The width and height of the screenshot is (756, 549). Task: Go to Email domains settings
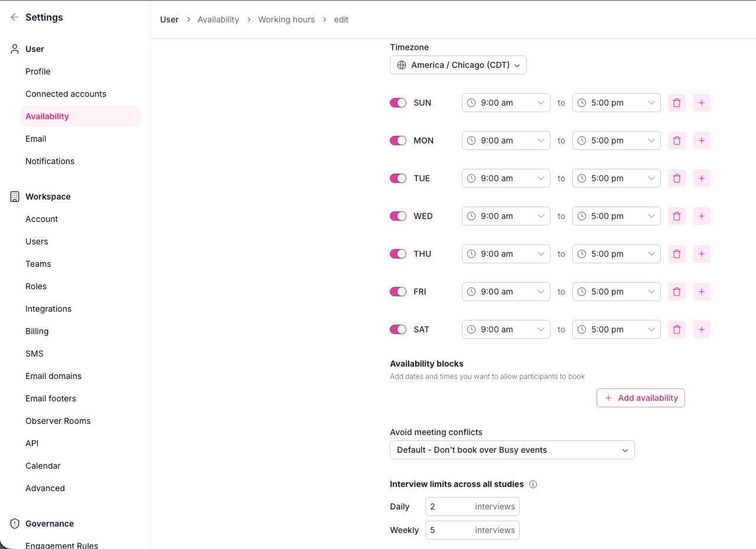tap(53, 376)
